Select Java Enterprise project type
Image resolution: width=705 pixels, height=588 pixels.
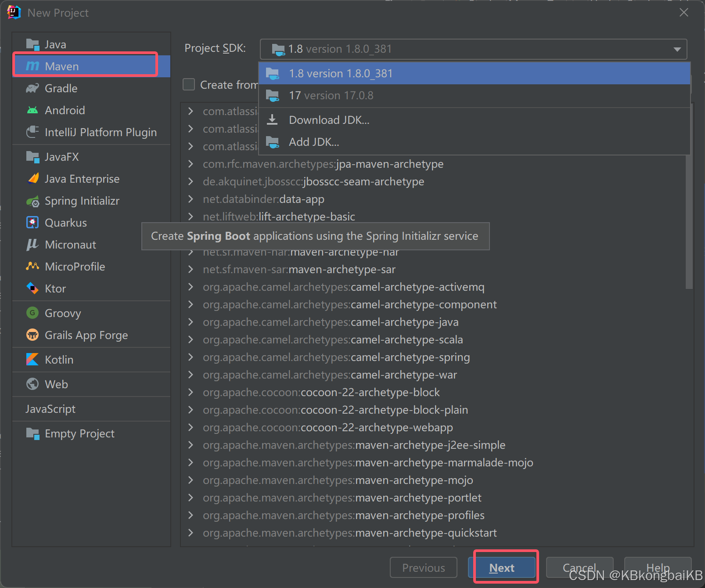pyautogui.click(x=91, y=179)
